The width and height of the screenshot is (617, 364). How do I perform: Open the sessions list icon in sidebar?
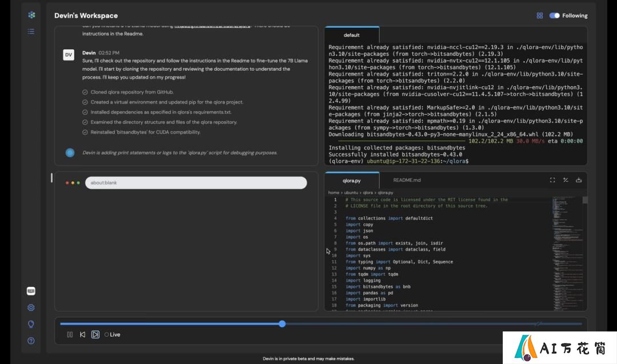(31, 31)
